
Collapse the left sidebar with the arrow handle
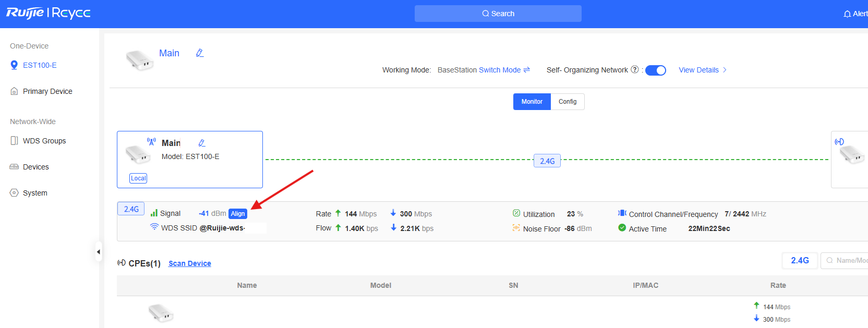(x=98, y=252)
